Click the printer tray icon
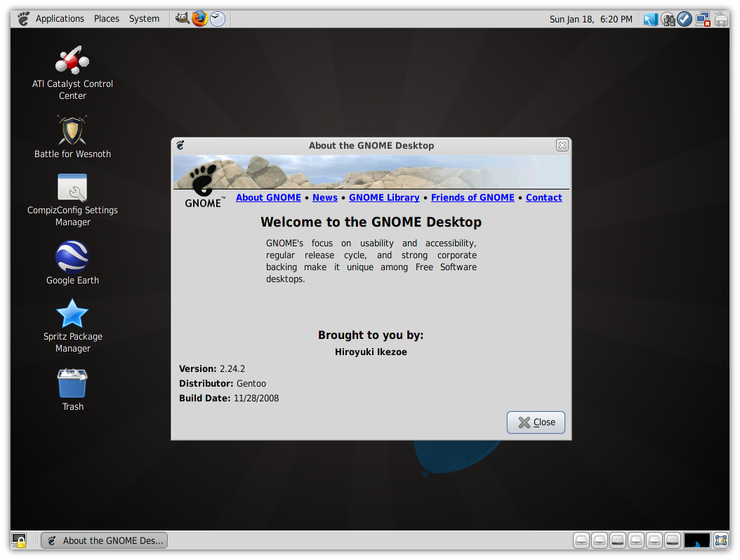Screen dimensions: 740x560 coord(721,20)
